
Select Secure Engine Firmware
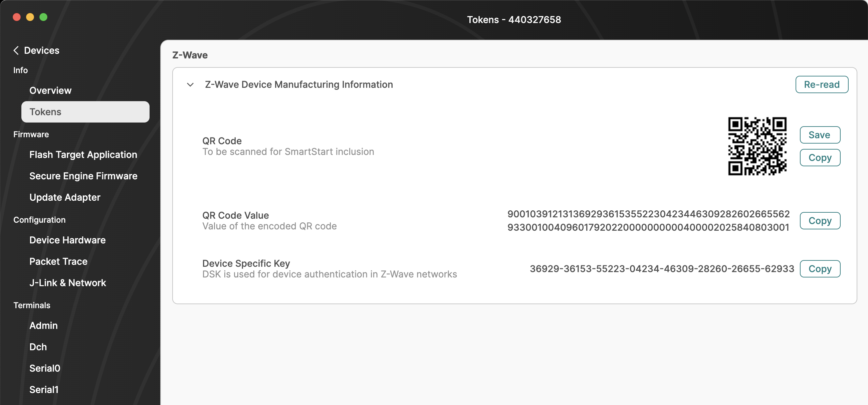click(83, 176)
